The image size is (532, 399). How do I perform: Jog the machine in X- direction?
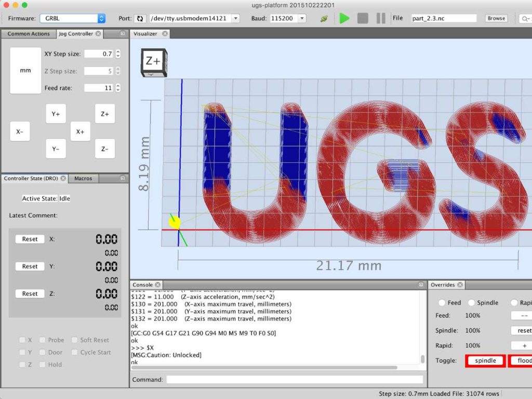click(20, 131)
